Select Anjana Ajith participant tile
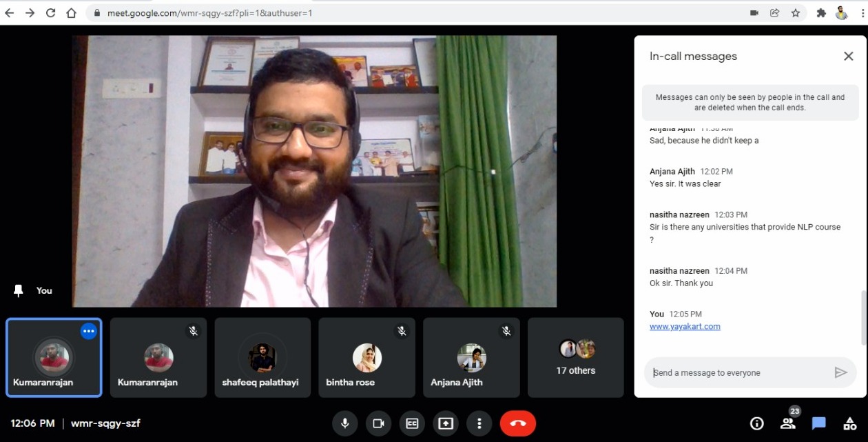The image size is (868, 442). [x=471, y=357]
